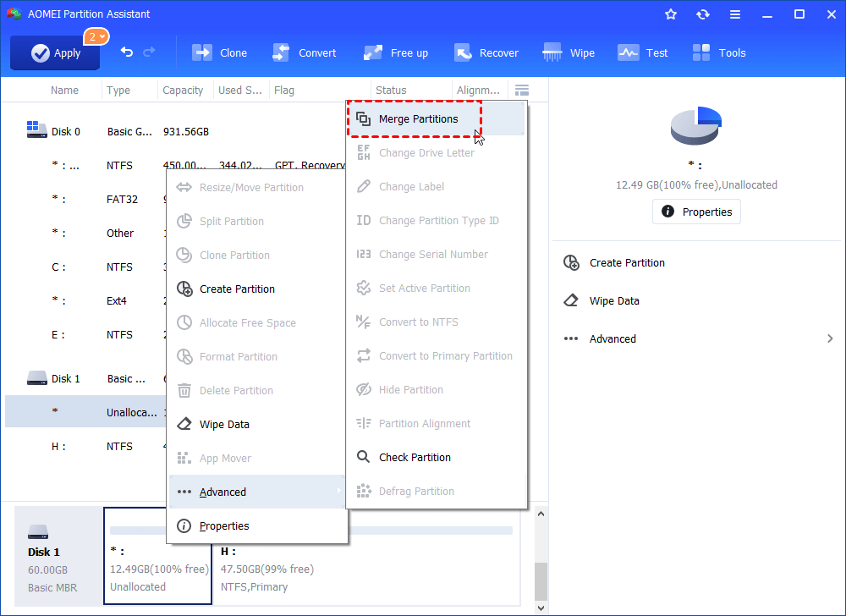Click the redo arrow icon
The width and height of the screenshot is (846, 616).
149,52
